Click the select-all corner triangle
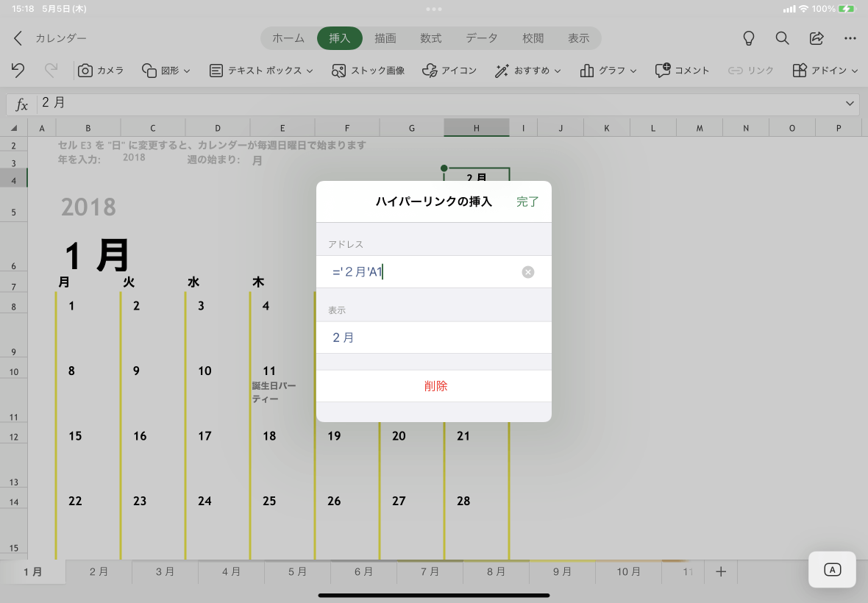868x603 pixels. pos(14,128)
